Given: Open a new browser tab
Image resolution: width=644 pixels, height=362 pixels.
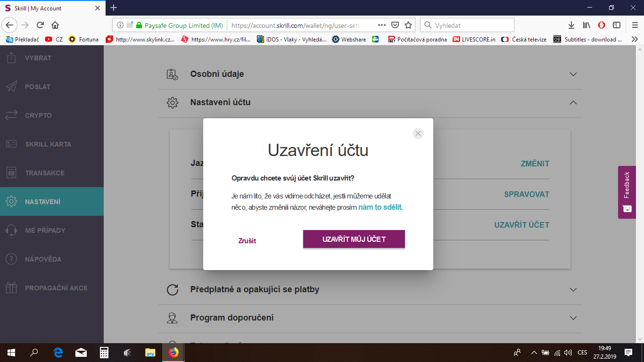Looking at the screenshot, I should pyautogui.click(x=113, y=8).
